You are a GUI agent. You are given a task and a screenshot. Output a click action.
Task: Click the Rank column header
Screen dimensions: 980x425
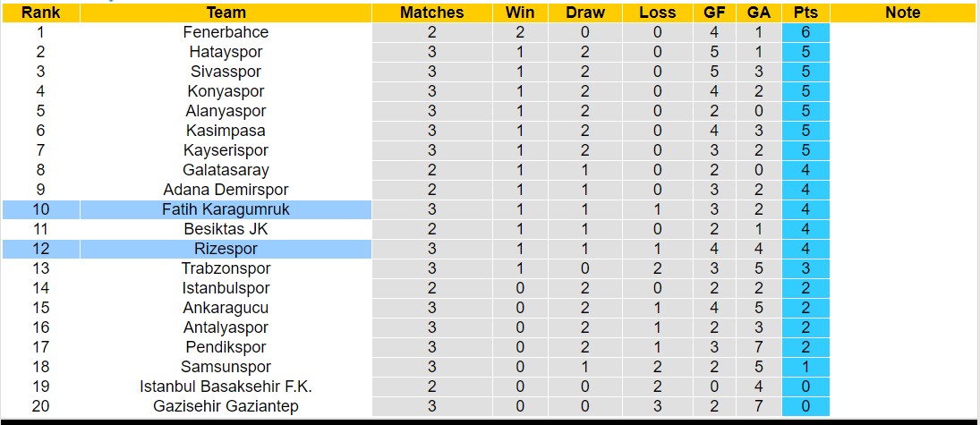[40, 13]
